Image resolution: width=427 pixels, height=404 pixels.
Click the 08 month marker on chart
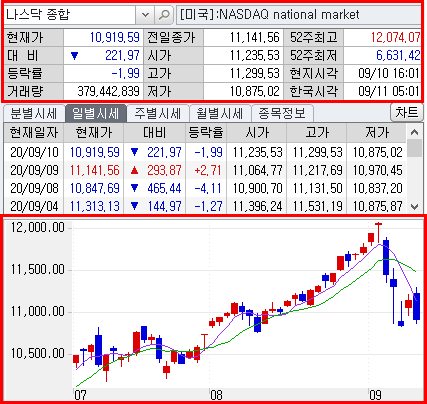(216, 395)
